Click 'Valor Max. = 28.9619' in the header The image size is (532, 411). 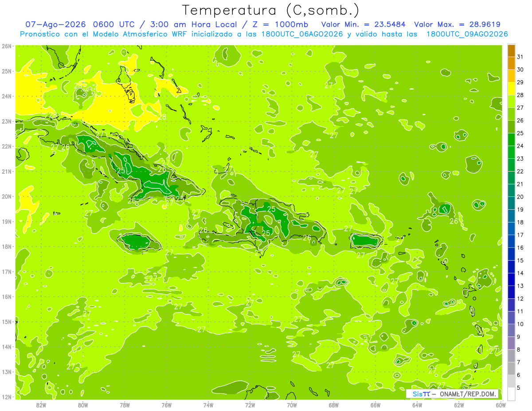(x=458, y=24)
